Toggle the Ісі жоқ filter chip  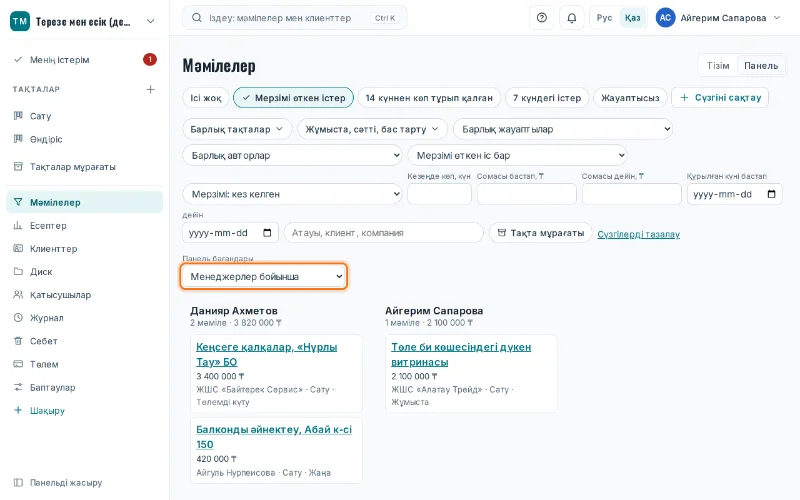(x=206, y=97)
